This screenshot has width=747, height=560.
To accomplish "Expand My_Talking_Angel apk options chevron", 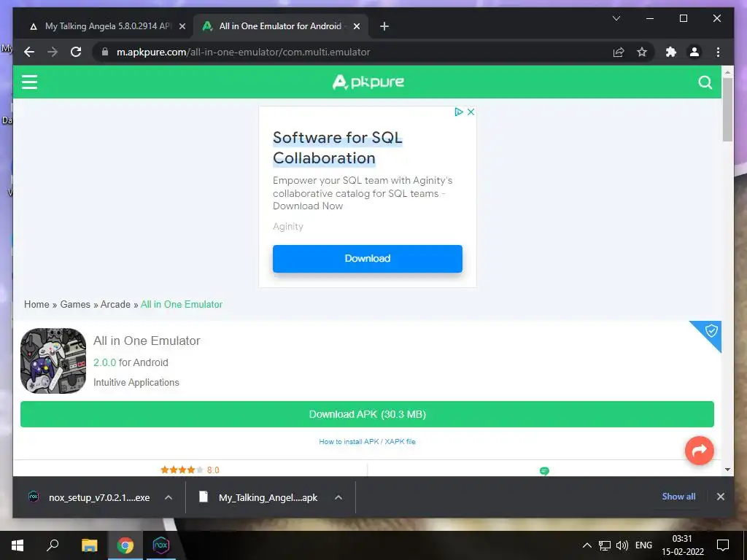I will [338, 497].
